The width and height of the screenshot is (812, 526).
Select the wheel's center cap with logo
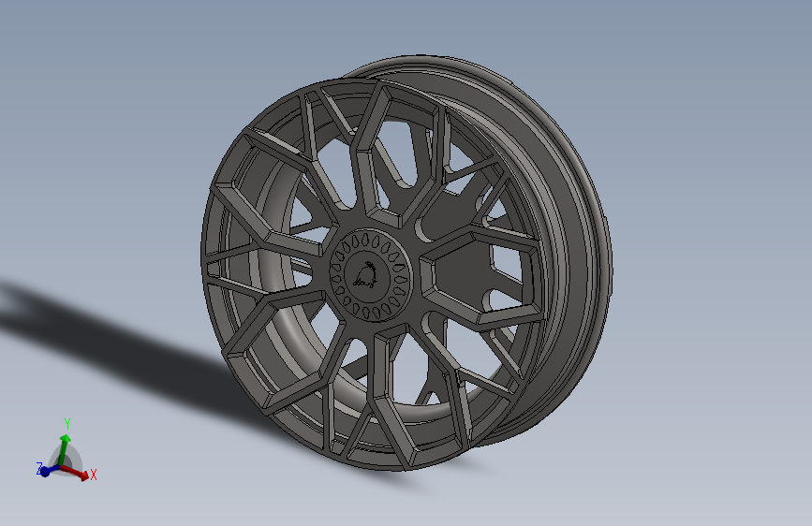coord(370,275)
